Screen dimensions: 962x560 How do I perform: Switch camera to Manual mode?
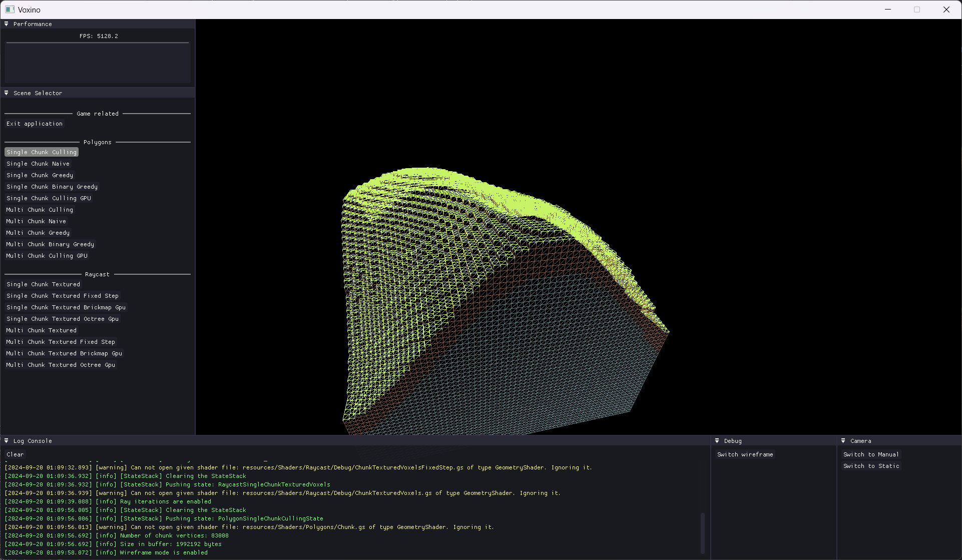point(871,454)
